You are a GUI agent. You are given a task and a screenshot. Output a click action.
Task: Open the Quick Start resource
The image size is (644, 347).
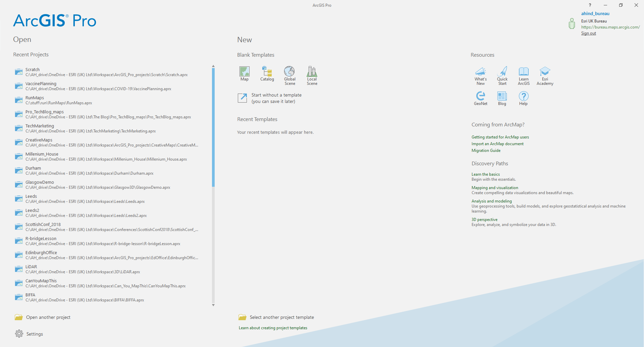[502, 76]
